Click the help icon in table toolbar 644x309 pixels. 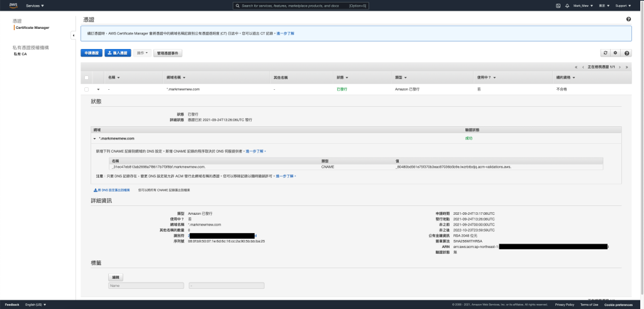626,53
